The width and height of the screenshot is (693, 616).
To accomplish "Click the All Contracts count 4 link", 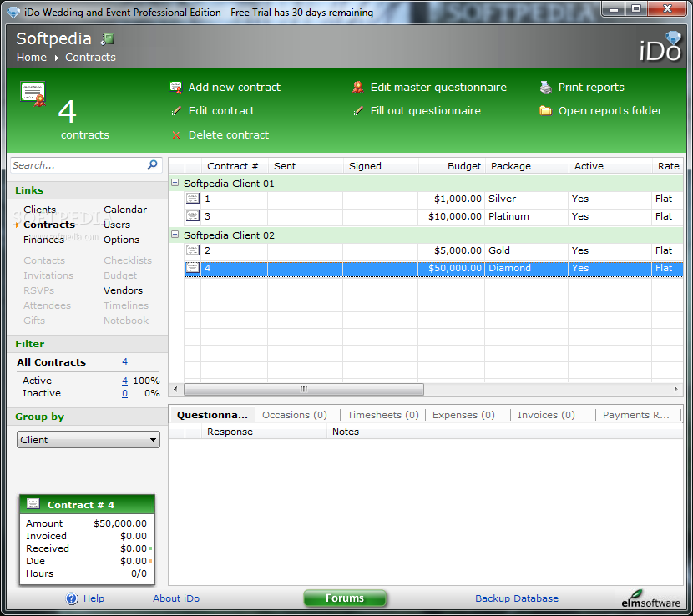I will [124, 362].
